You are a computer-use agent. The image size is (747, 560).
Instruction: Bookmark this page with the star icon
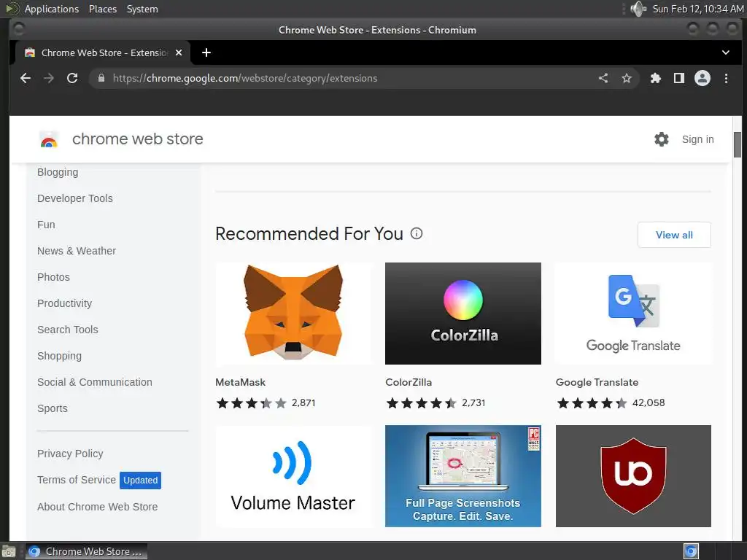coord(627,78)
